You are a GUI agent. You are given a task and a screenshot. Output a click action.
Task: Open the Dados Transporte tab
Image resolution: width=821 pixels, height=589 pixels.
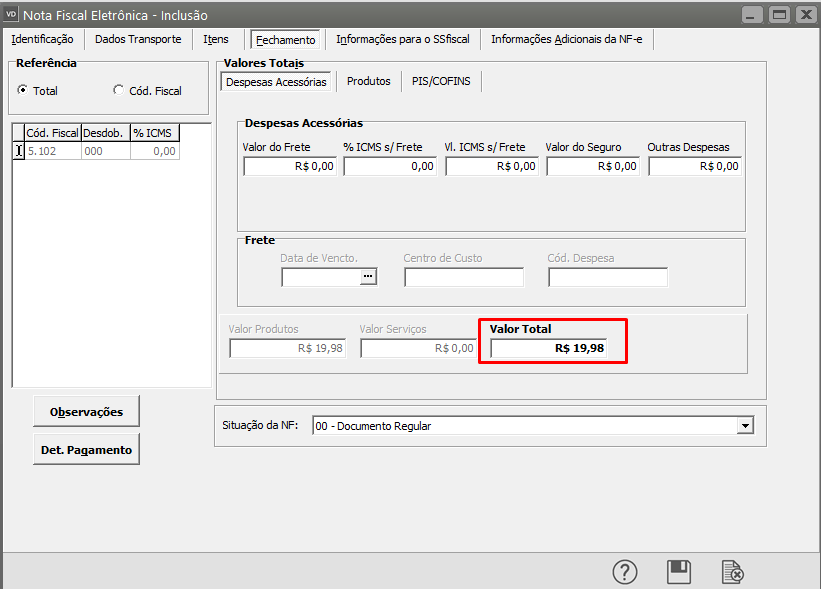pyautogui.click(x=138, y=39)
